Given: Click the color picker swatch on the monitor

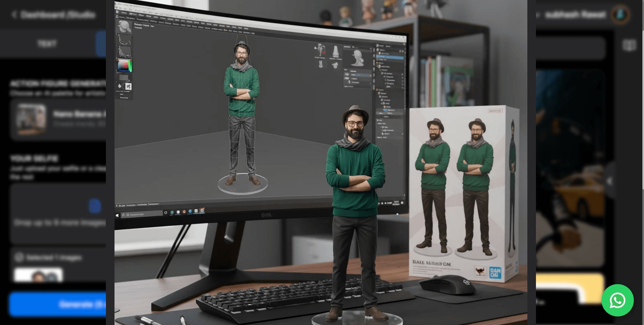Looking at the screenshot, I should [124, 65].
